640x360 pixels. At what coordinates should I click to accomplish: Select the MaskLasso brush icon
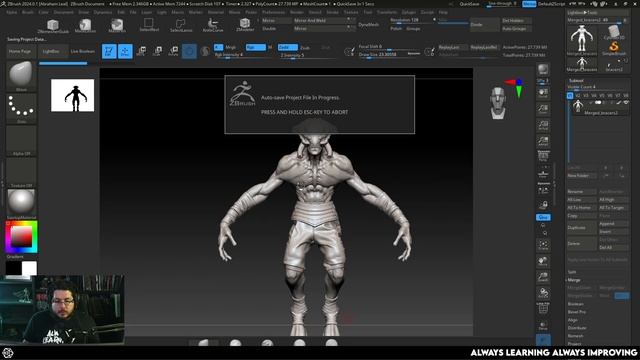coord(85,25)
